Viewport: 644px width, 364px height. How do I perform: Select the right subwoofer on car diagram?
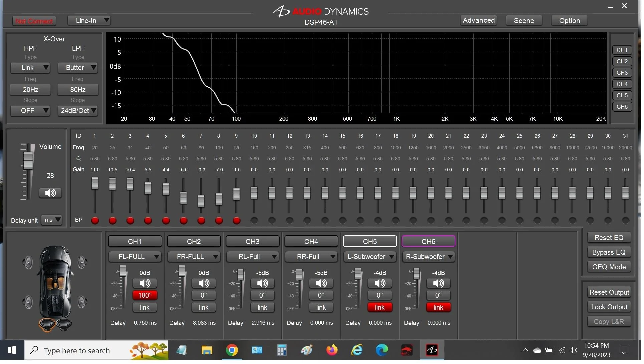(63, 324)
